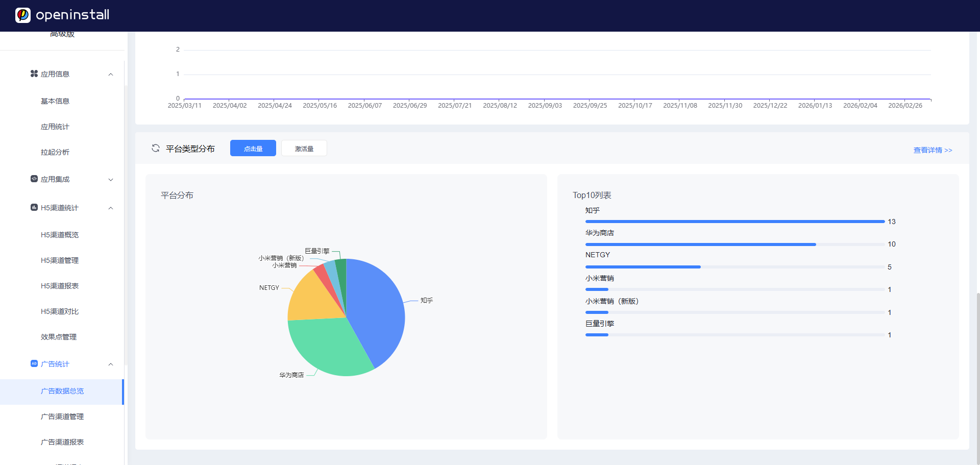
Task: Switch distribution to 激活量
Action: point(304,149)
